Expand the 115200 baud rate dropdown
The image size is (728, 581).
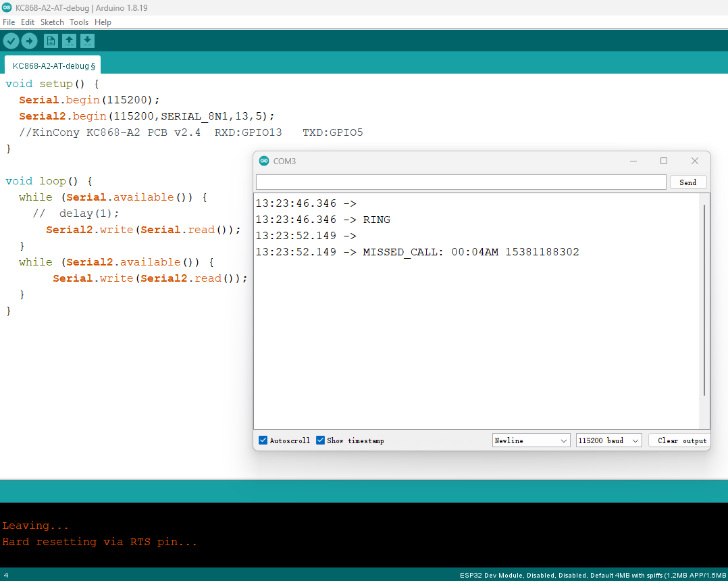coord(608,440)
